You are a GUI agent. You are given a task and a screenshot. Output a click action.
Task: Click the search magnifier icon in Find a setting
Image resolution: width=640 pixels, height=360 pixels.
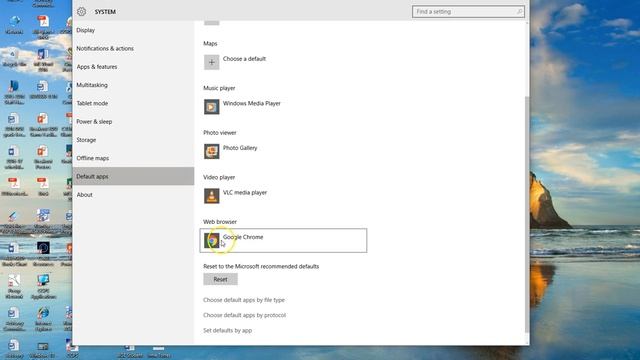point(519,12)
